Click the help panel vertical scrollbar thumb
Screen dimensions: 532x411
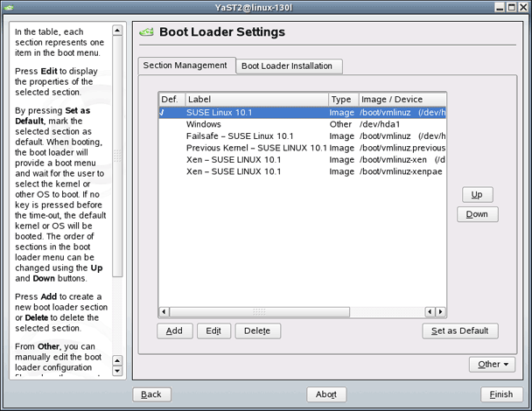point(117,156)
